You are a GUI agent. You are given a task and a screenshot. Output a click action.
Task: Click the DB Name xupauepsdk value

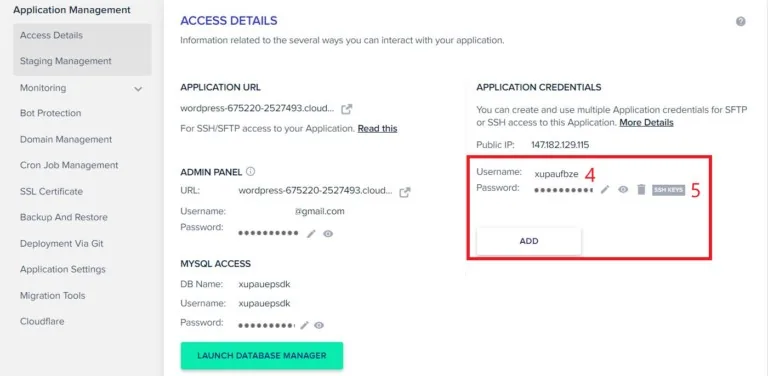[264, 284]
